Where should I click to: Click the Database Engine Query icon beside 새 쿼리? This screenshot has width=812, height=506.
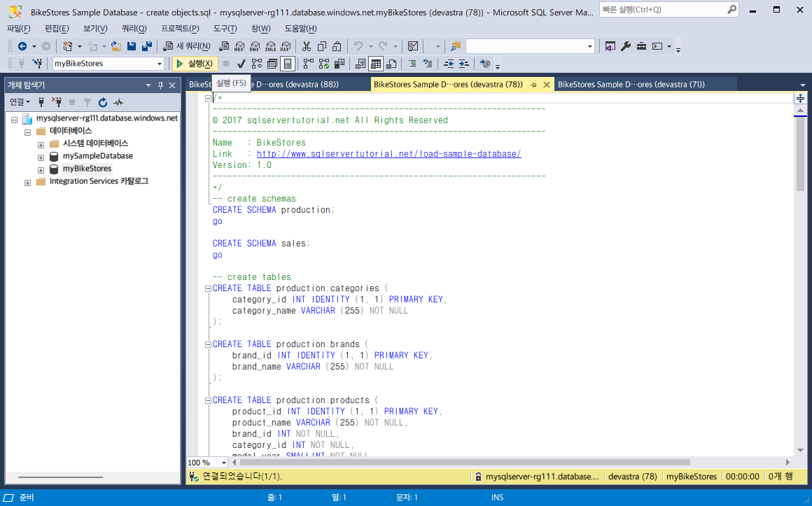[x=224, y=47]
